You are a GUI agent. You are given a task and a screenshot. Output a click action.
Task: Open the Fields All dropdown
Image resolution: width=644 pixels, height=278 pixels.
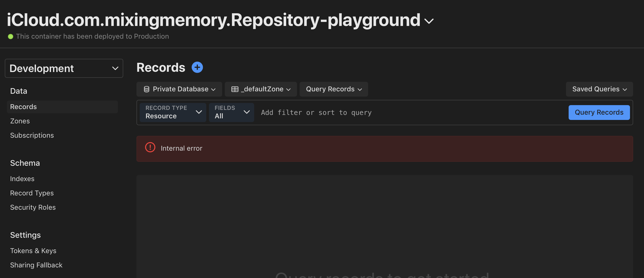click(231, 112)
